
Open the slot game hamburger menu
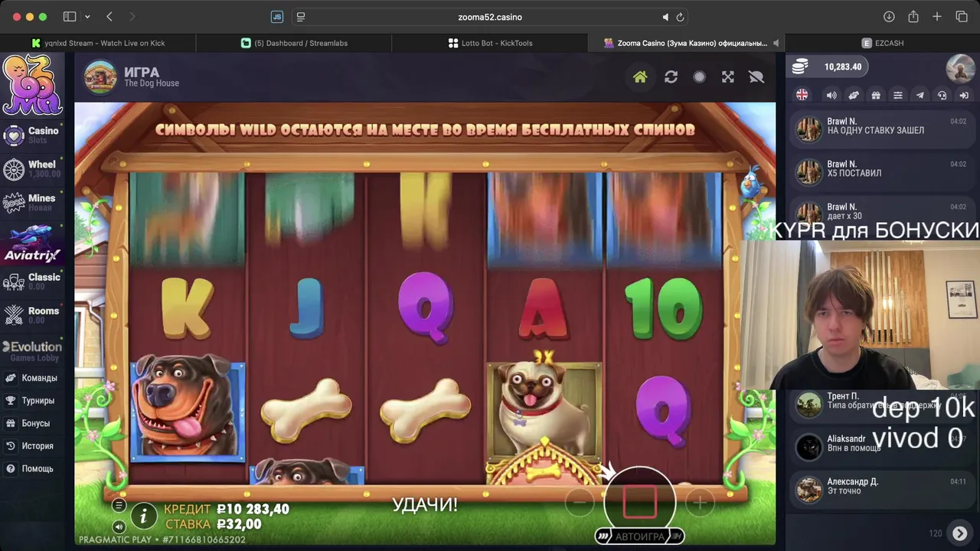coord(119,505)
